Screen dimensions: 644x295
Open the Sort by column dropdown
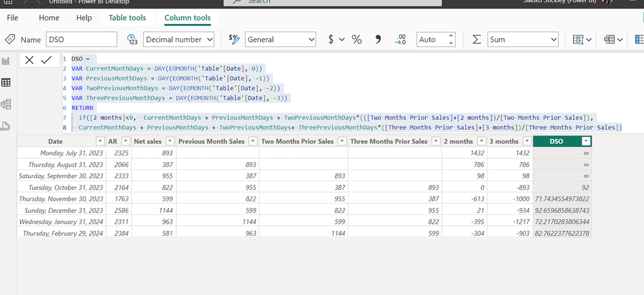click(x=582, y=39)
